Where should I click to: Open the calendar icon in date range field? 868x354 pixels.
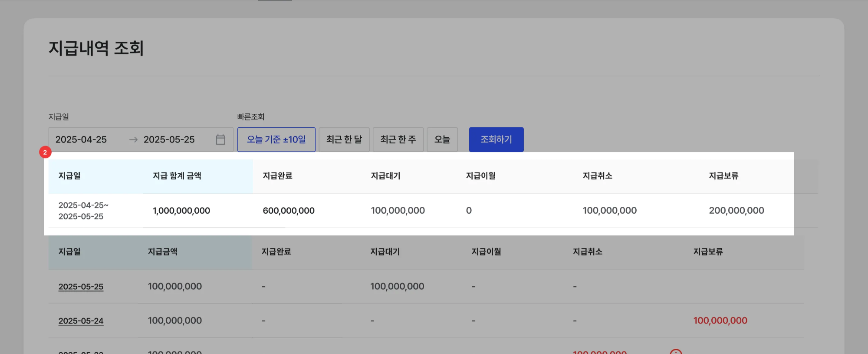220,139
